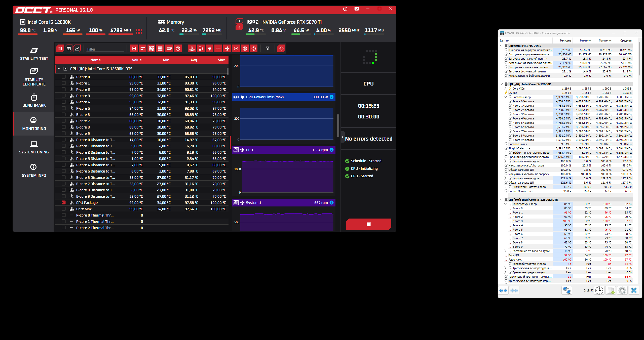Take a screenshot with the camera icon
644x340 pixels.
click(x=356, y=9)
